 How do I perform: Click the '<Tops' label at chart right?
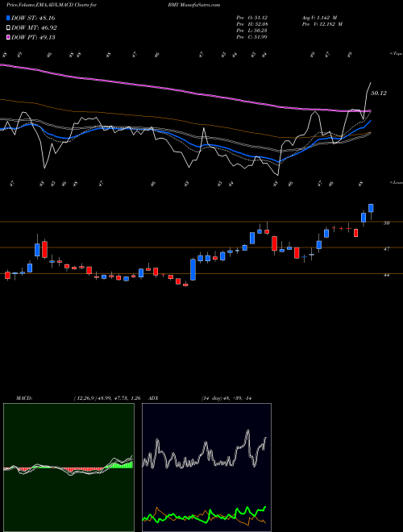396,54
